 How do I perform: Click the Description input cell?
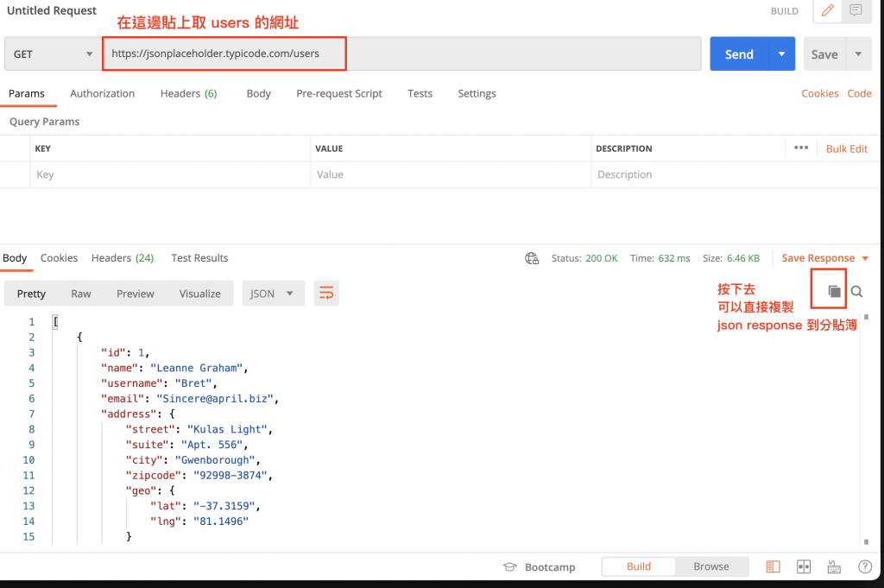[735, 174]
